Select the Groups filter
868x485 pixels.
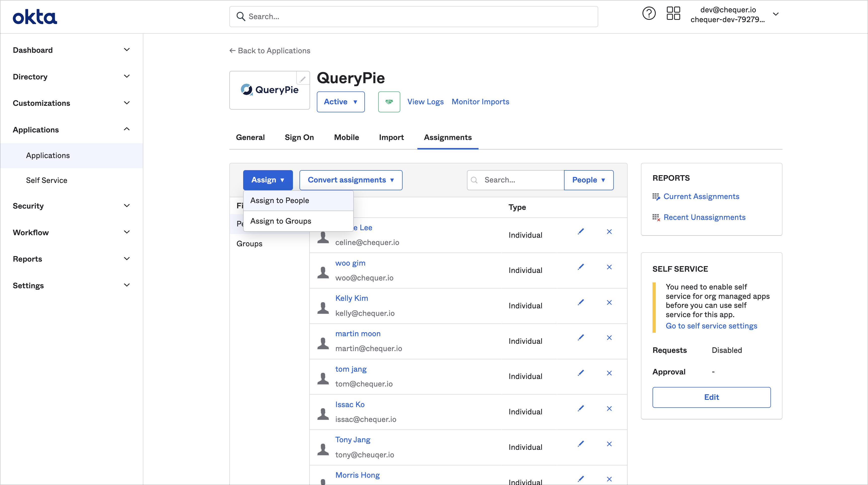click(249, 244)
